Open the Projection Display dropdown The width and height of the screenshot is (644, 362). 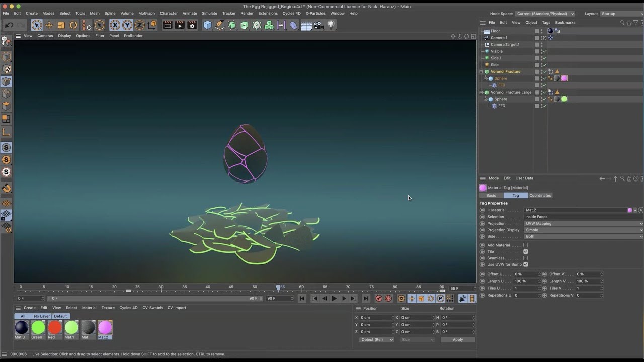584,230
